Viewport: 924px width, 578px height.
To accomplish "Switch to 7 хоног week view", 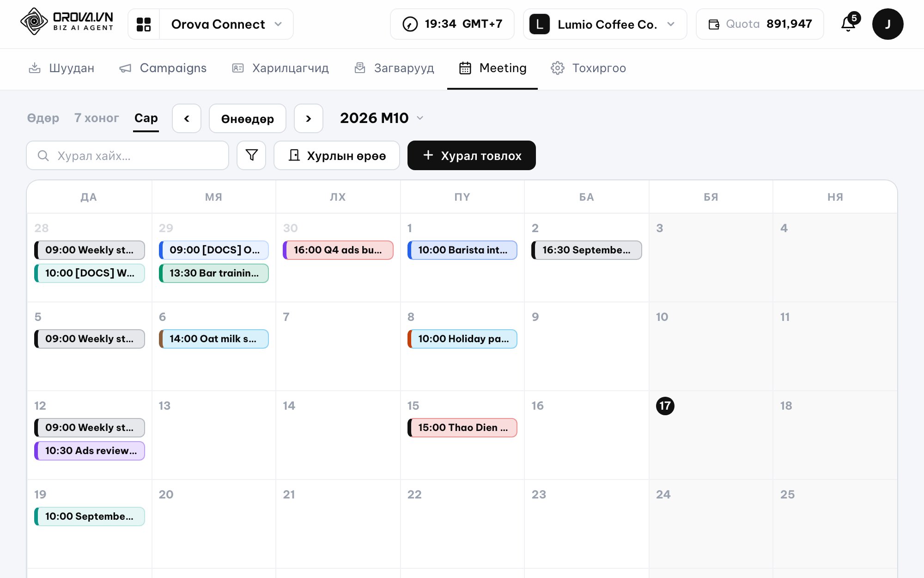I will 97,118.
